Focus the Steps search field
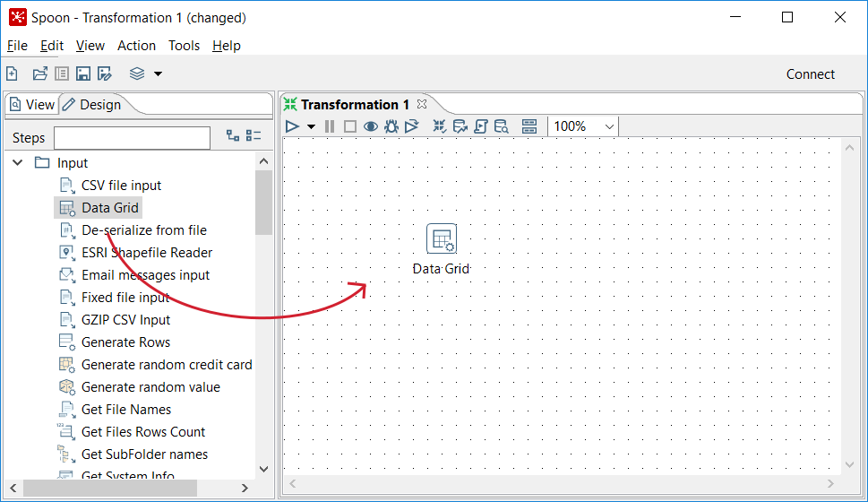 (x=133, y=137)
